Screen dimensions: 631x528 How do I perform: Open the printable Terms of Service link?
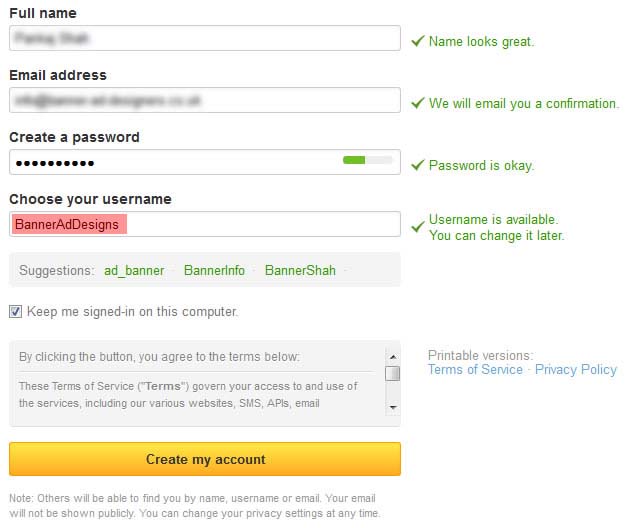pyautogui.click(x=475, y=370)
